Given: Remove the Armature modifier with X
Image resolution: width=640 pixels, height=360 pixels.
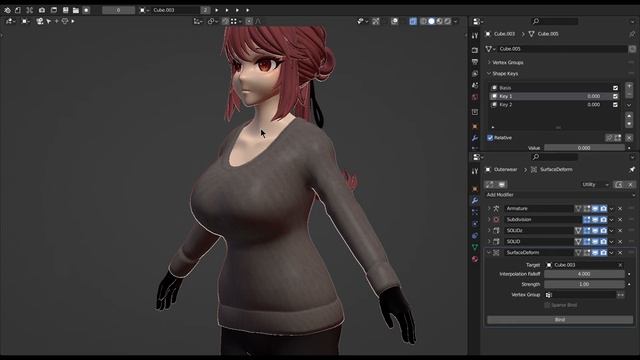Looking at the screenshot, I should pyautogui.click(x=620, y=209).
